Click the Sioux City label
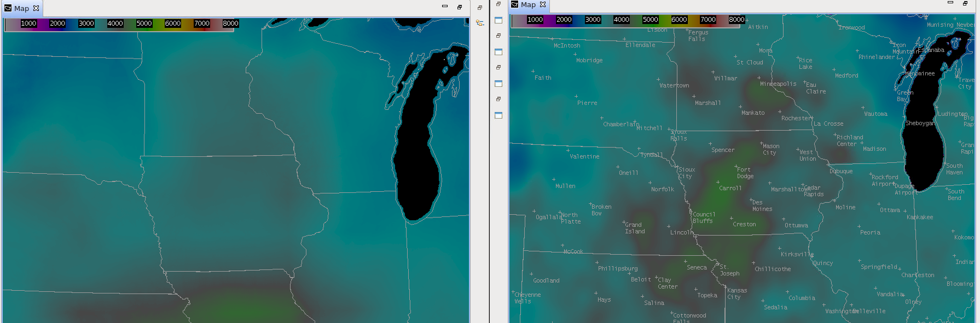Image resolution: width=980 pixels, height=323 pixels. click(x=686, y=173)
